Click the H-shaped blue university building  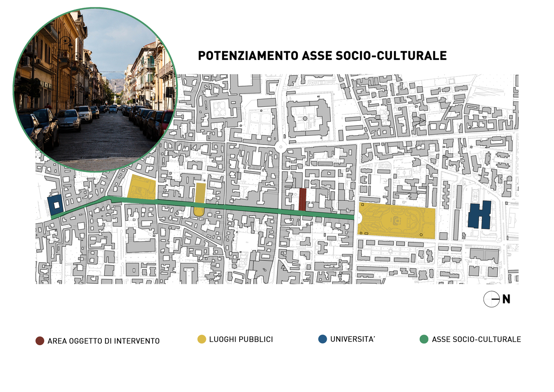pos(479,215)
